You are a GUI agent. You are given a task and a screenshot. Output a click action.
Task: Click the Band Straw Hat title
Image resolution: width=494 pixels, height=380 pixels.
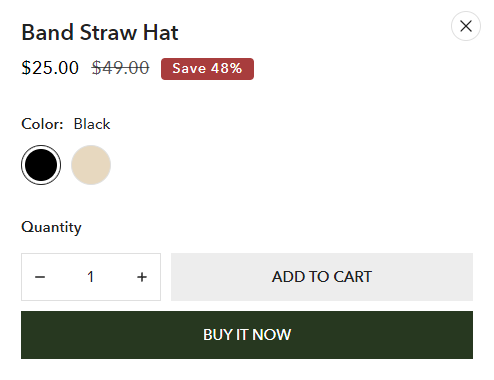tap(100, 32)
